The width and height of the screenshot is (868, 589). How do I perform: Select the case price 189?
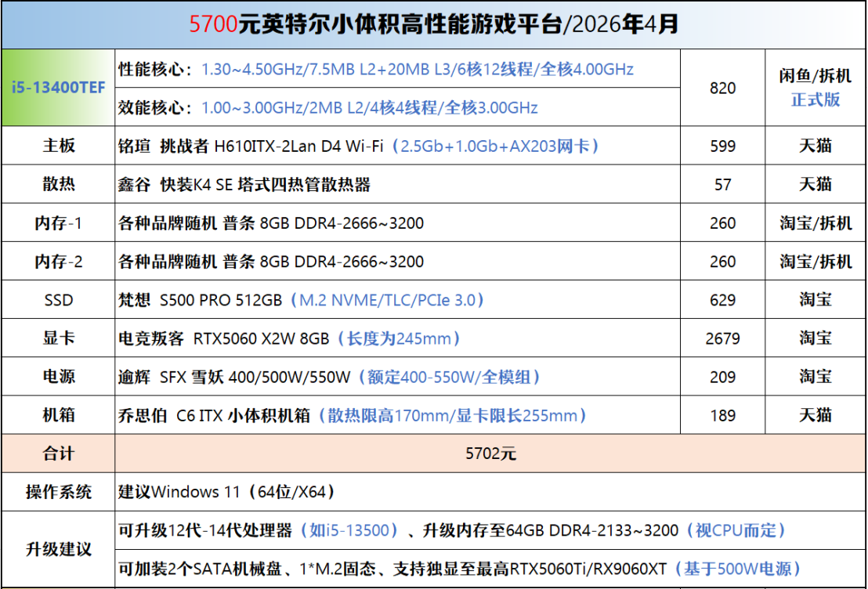pyautogui.click(x=722, y=414)
